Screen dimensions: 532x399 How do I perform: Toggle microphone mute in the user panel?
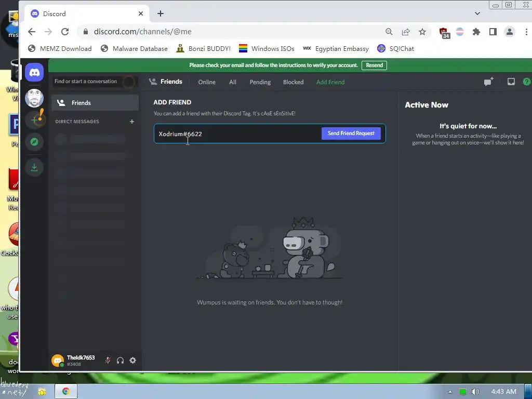pyautogui.click(x=108, y=361)
